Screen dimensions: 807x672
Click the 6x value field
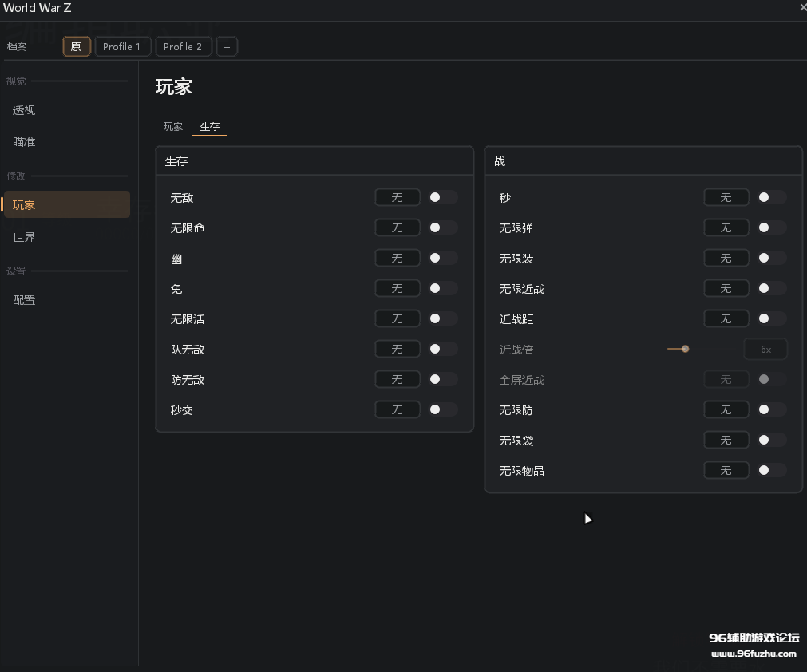(x=765, y=350)
